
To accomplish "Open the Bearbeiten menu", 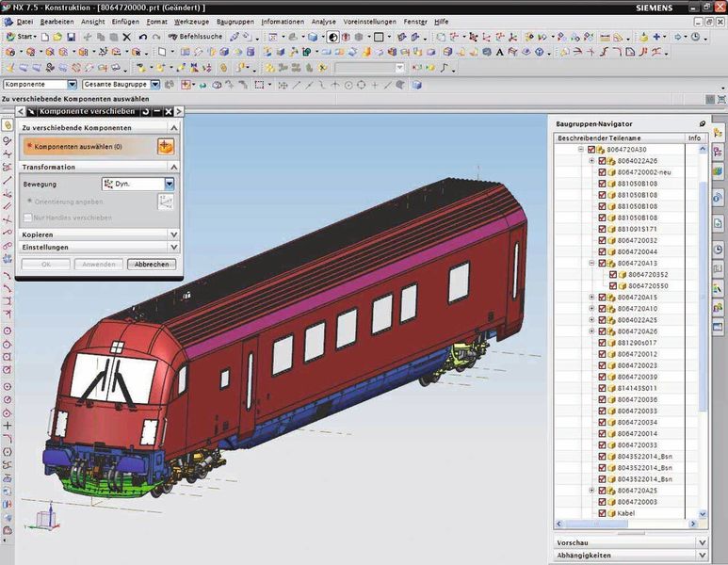I will click(57, 22).
